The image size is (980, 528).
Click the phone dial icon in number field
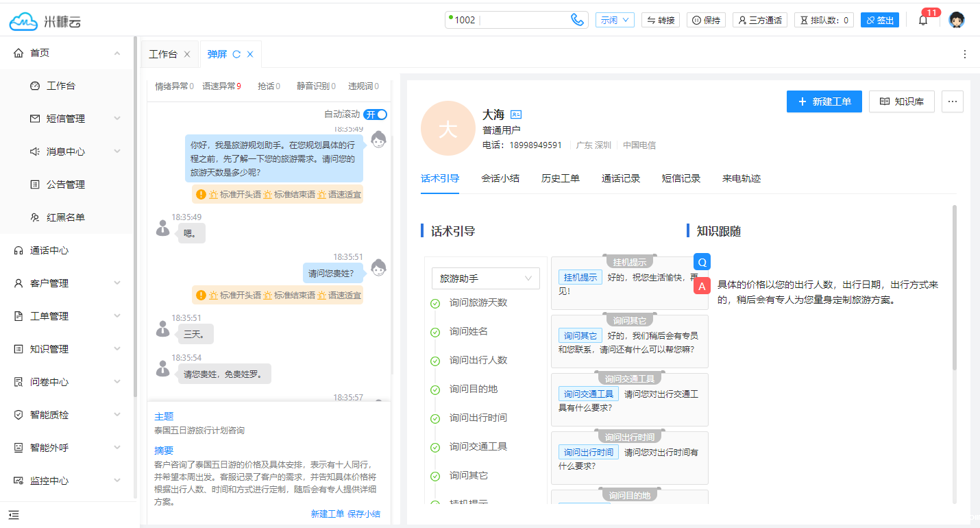click(577, 20)
